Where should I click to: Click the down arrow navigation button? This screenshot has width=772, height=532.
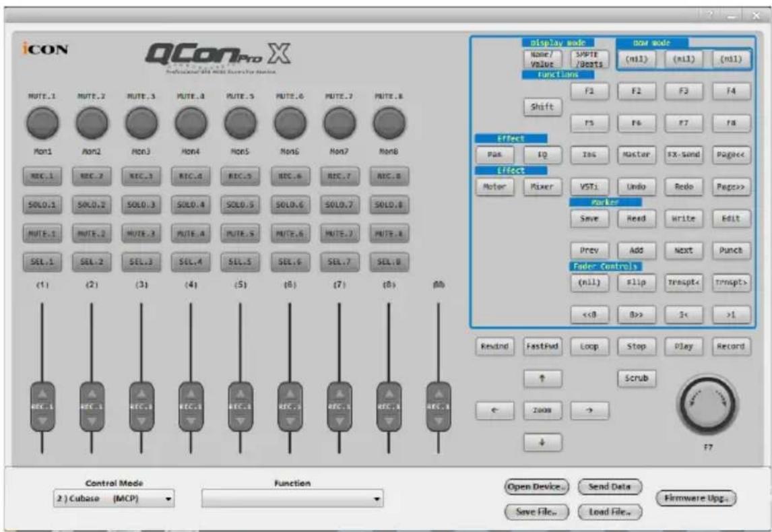pos(542,442)
